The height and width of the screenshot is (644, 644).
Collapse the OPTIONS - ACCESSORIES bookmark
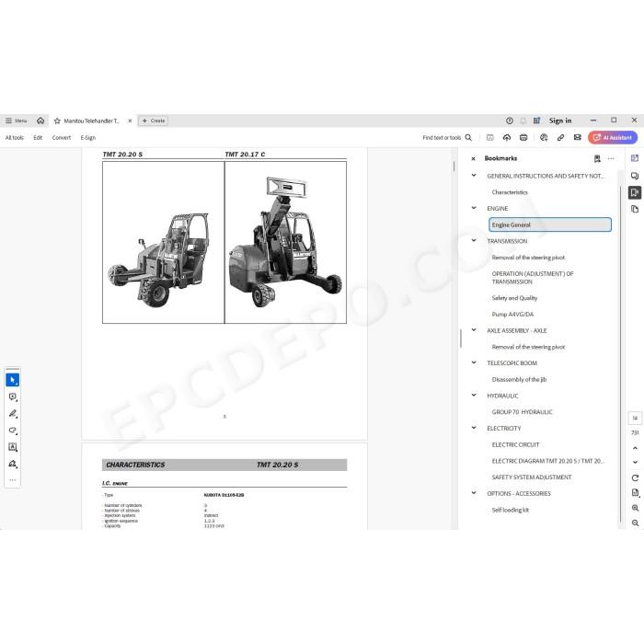tap(474, 493)
